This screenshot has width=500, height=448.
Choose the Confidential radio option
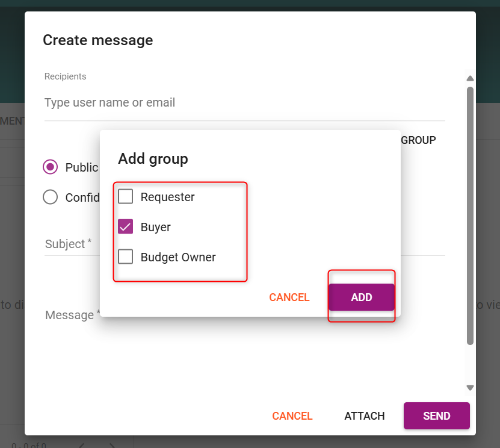pyautogui.click(x=51, y=198)
